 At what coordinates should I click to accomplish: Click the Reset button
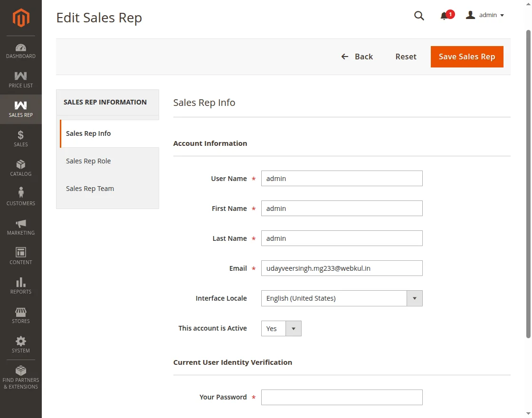tap(406, 57)
